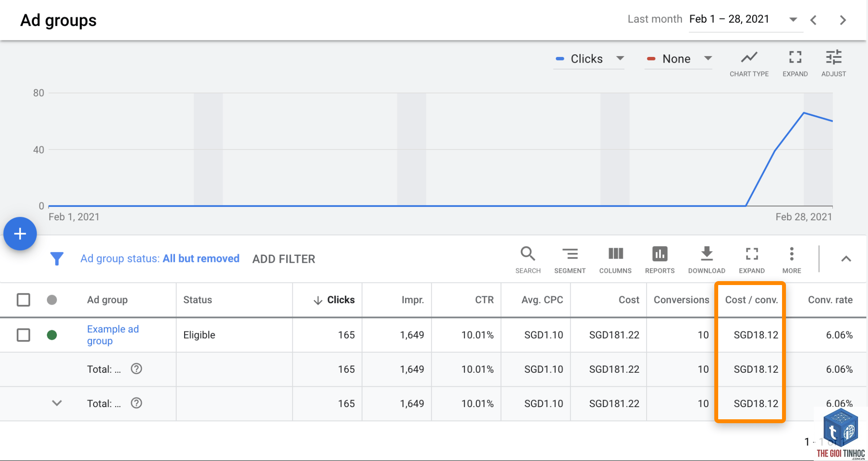Go to previous date range
The height and width of the screenshot is (461, 868).
814,20
